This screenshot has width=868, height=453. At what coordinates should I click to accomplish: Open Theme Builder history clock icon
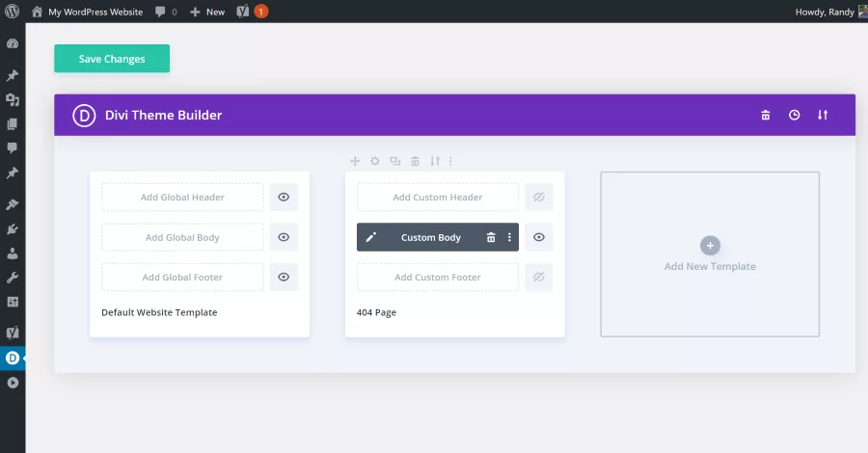[795, 115]
